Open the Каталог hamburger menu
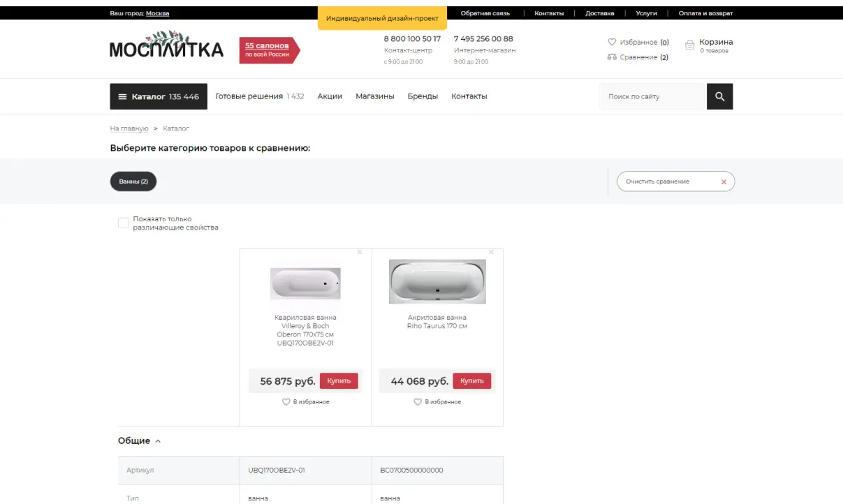This screenshot has height=504, width=843. (x=159, y=97)
